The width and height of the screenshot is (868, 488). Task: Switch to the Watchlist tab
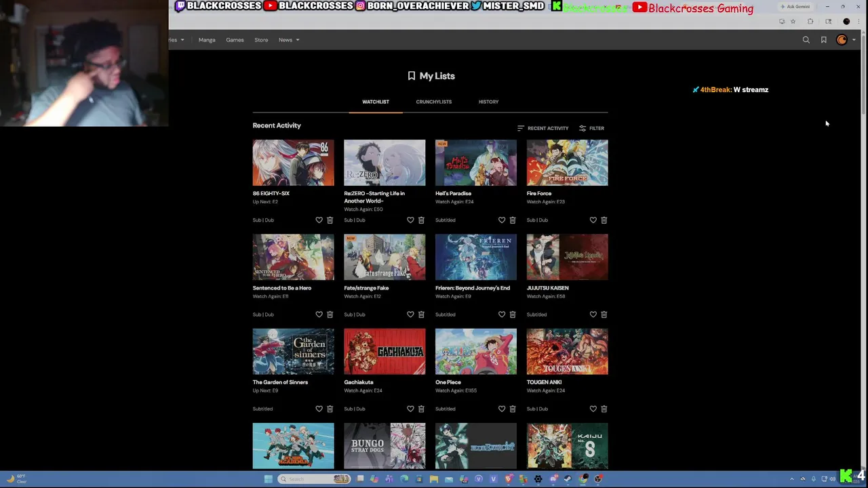[x=376, y=102]
